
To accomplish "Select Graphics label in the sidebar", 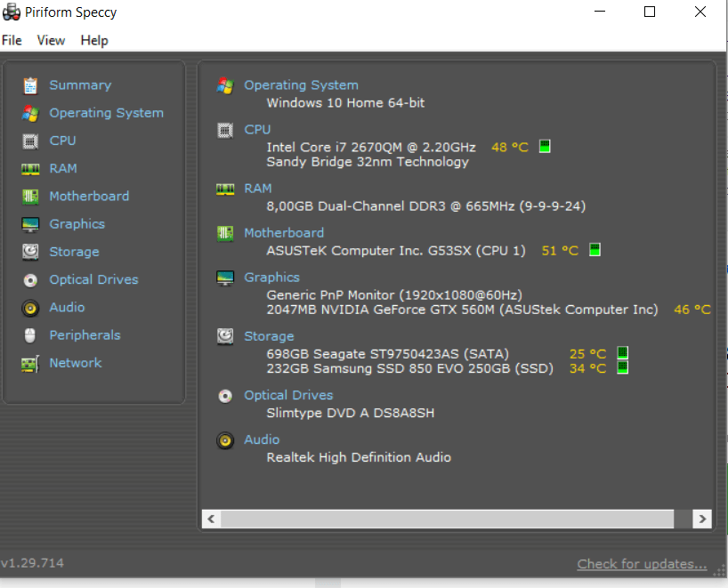I will tap(77, 224).
